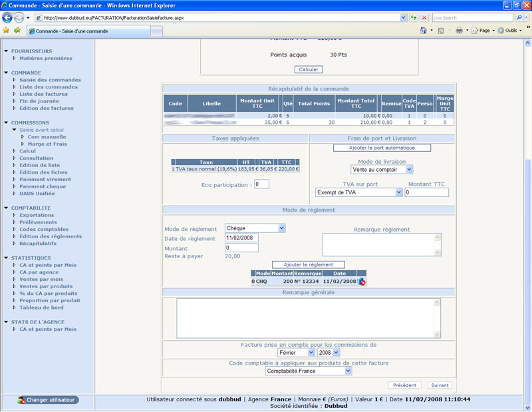Collapse the COMMISSIONS sidebar section
Viewport: 532px width, 412px height.
click(6, 123)
